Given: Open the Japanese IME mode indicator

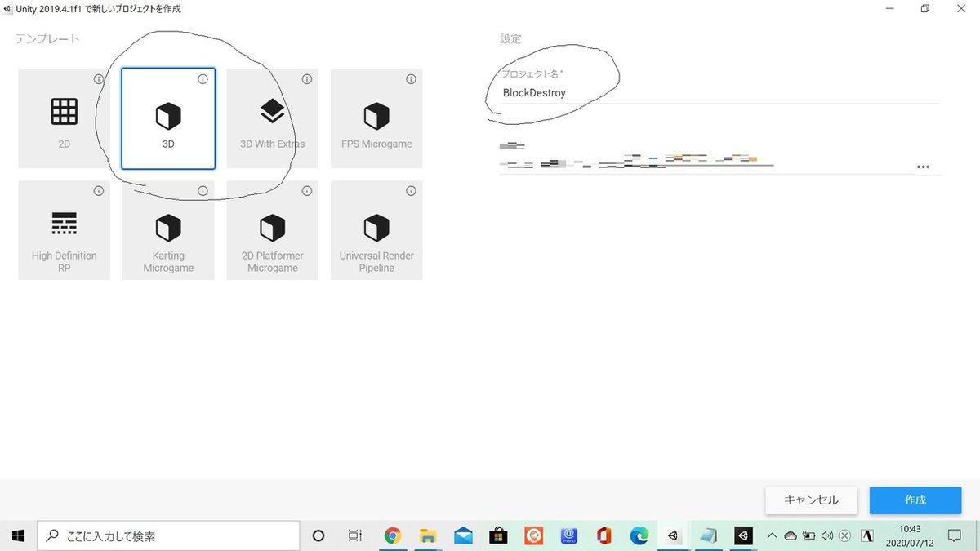Looking at the screenshot, I should [867, 536].
